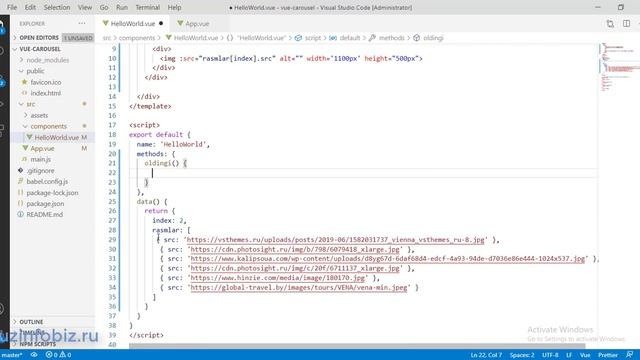Open the Go menu
Image resolution: width=640 pixels, height=360 pixels.
104,7
